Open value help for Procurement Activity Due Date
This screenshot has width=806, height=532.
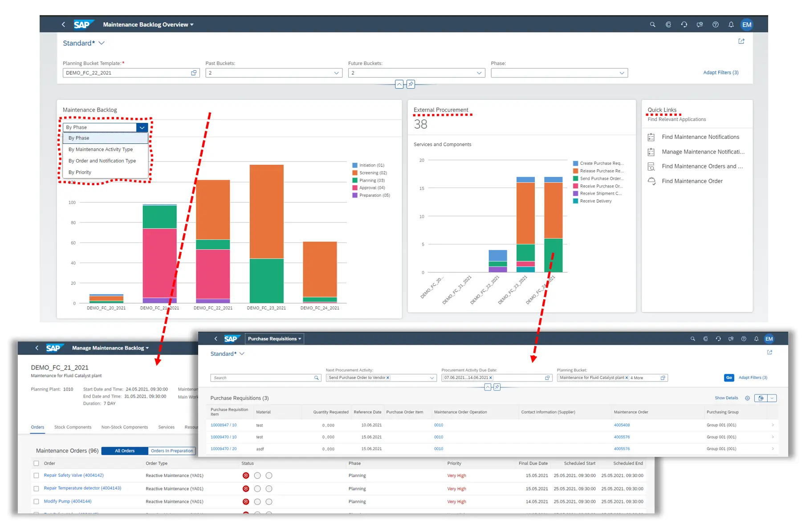click(x=547, y=378)
